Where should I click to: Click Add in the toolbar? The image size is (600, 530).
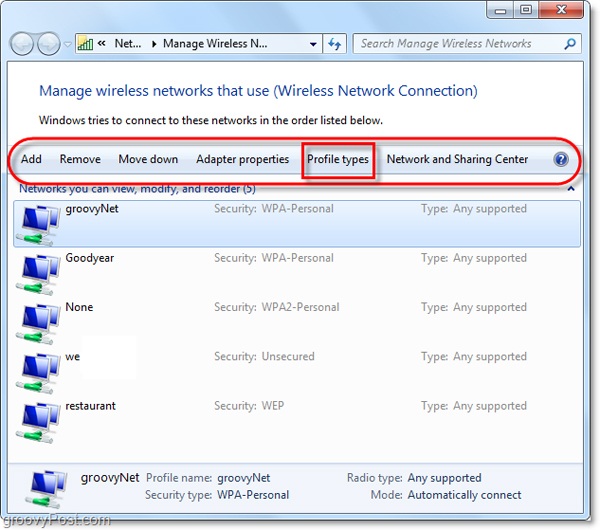(31, 159)
